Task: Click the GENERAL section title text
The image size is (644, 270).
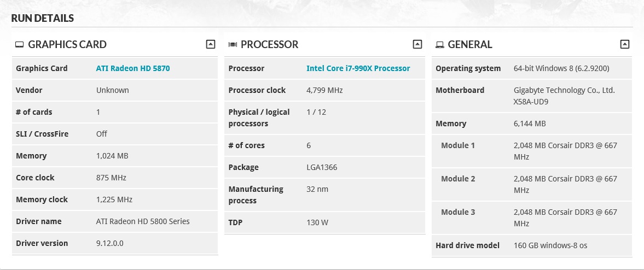Action: point(470,45)
